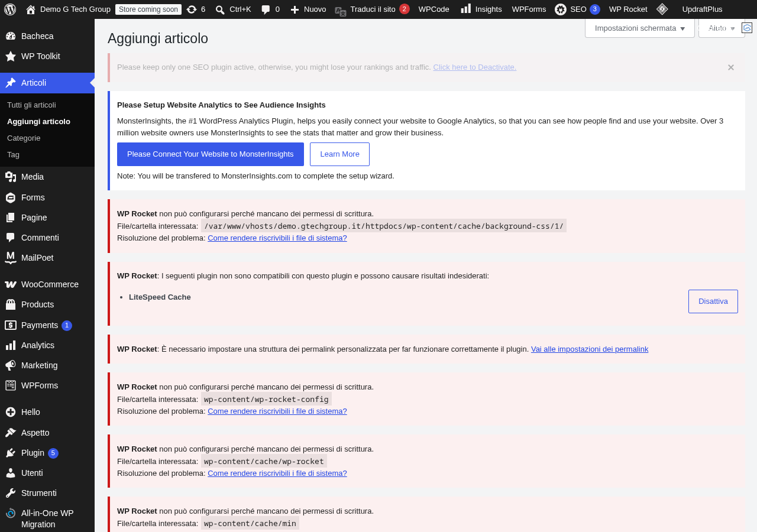
Task: Click the home icon beside Demo G Tech Group
Action: point(31,9)
